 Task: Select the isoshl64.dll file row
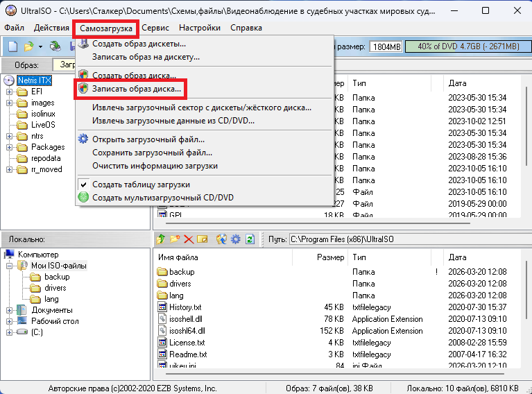337,331
